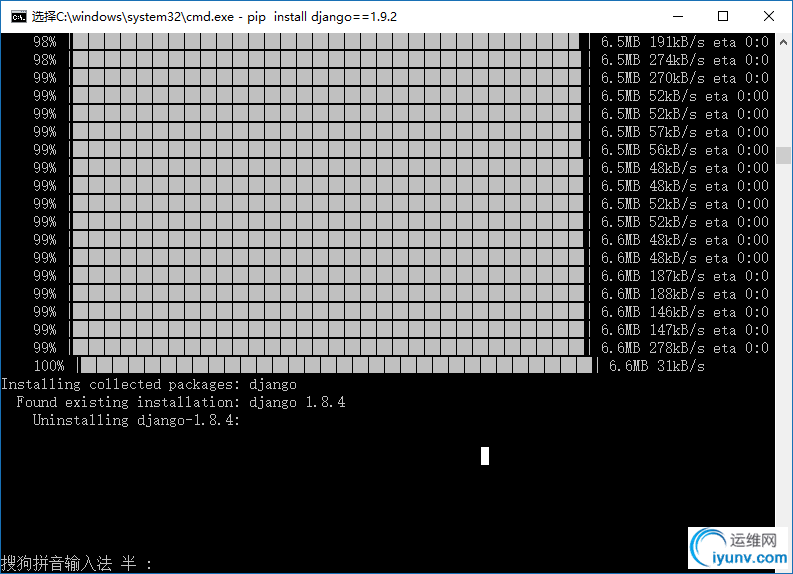This screenshot has height=574, width=793.
Task: Click the Sogou Pinyin input method status line
Action: tap(76, 563)
